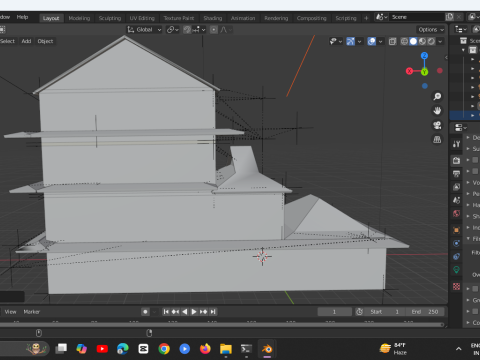480x360 pixels.
Task: Open the pivot point dropdown
Action: (x=173, y=30)
